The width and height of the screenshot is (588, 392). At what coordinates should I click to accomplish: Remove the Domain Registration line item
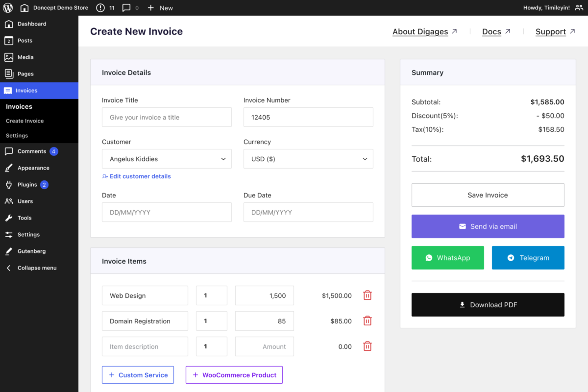pyautogui.click(x=367, y=321)
